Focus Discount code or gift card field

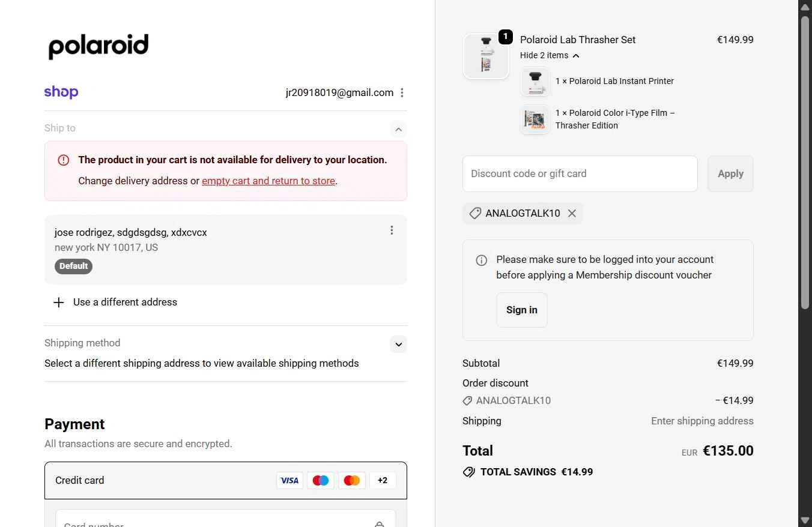[580, 173]
